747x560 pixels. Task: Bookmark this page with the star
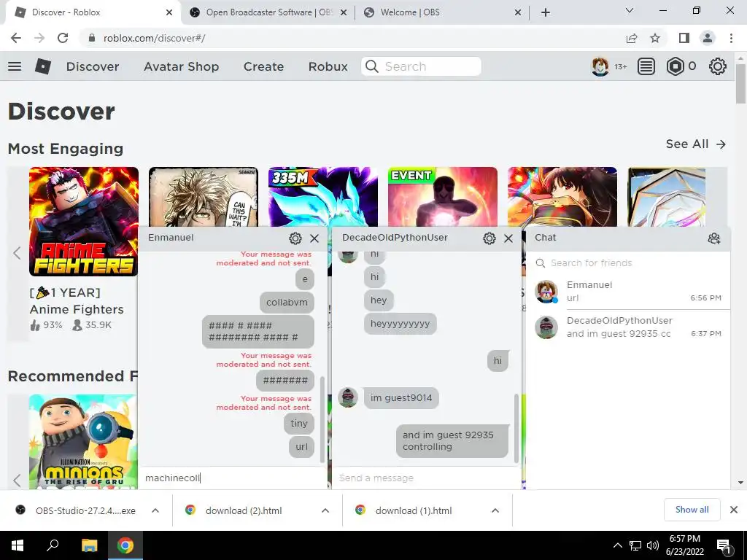tap(655, 38)
